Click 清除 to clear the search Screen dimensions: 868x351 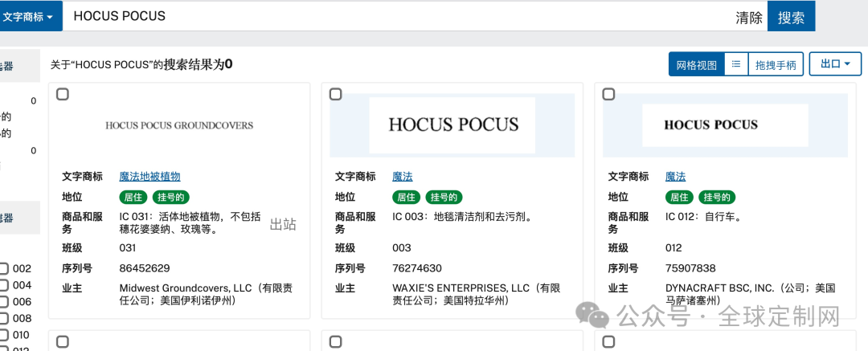coord(749,17)
